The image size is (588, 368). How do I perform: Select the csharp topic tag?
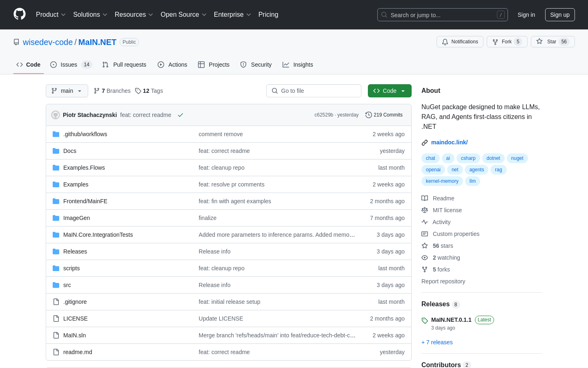coord(468,158)
